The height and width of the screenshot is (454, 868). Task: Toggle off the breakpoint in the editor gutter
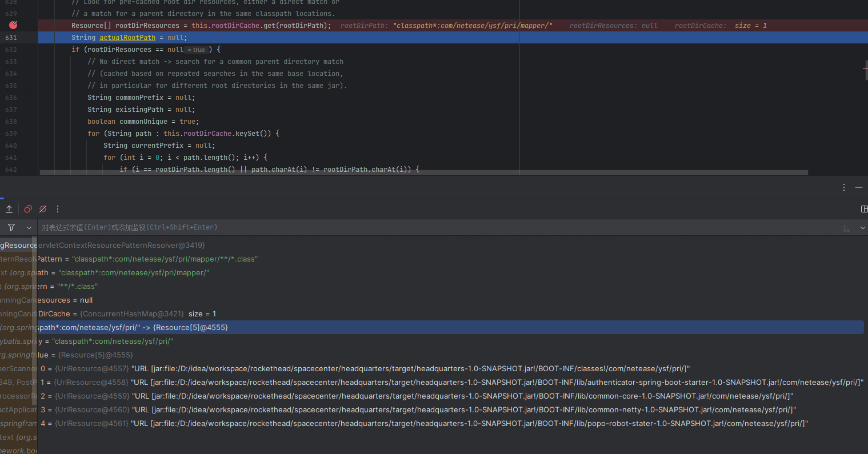(x=13, y=25)
